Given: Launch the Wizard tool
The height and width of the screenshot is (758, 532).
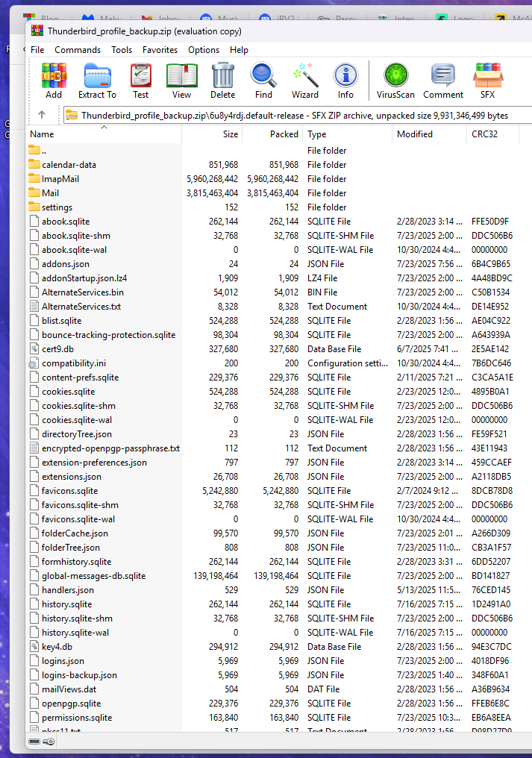Looking at the screenshot, I should (304, 81).
